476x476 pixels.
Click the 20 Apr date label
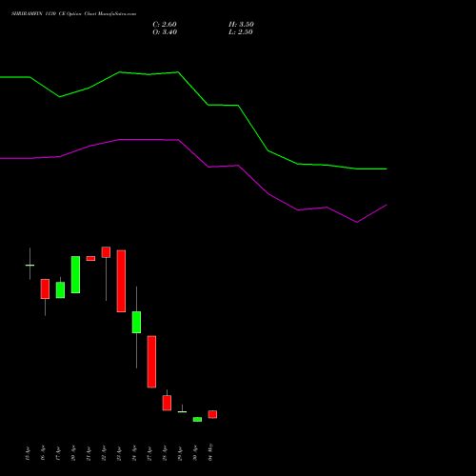click(x=73, y=453)
